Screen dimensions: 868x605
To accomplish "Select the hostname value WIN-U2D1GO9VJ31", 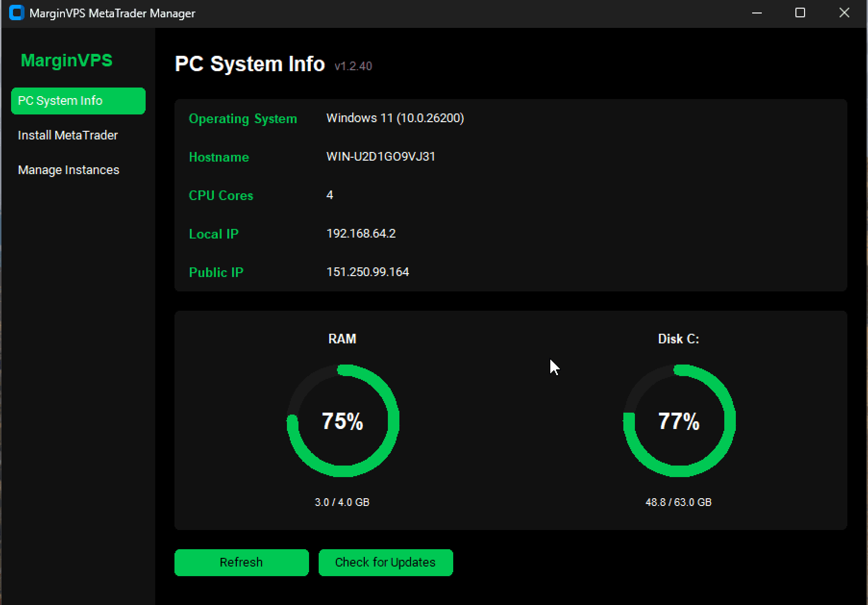I will (381, 157).
